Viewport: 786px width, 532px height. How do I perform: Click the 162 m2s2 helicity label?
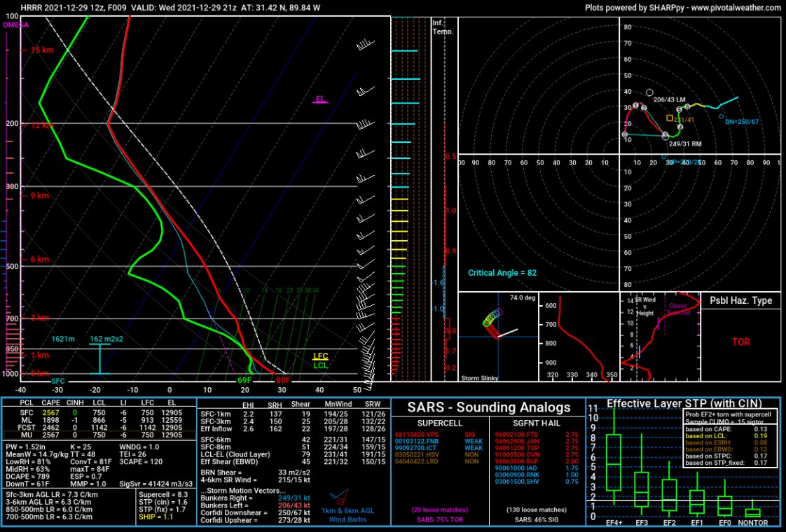106,339
